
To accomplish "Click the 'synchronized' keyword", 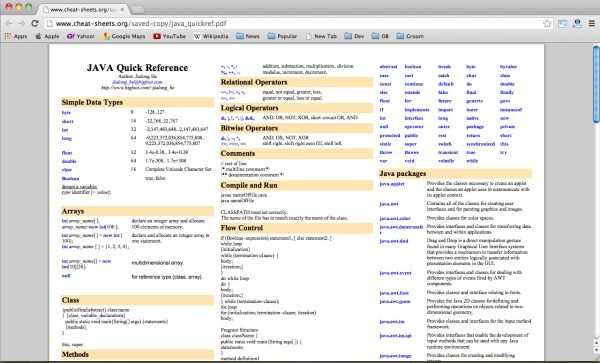I will [x=481, y=144].
